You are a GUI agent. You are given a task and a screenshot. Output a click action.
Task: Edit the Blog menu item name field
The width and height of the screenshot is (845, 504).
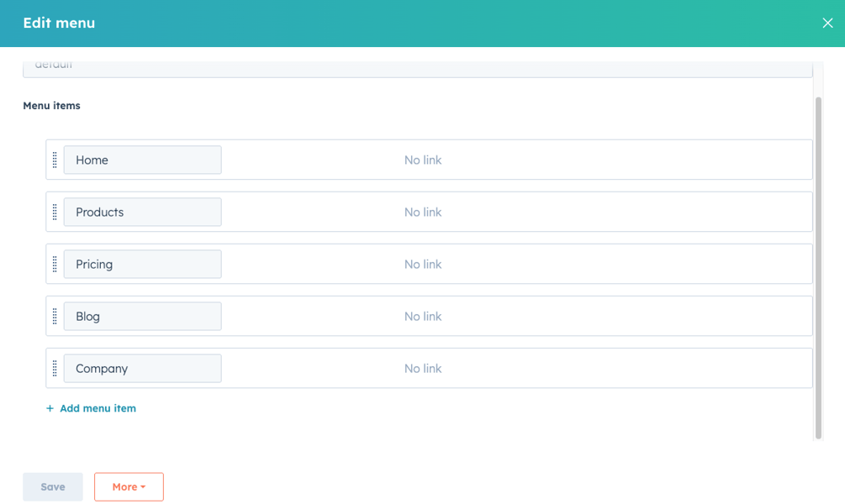pyautogui.click(x=142, y=316)
